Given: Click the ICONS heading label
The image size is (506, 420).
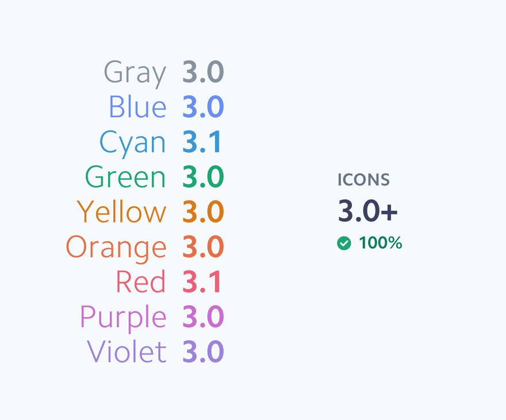Looking at the screenshot, I should pos(363,179).
